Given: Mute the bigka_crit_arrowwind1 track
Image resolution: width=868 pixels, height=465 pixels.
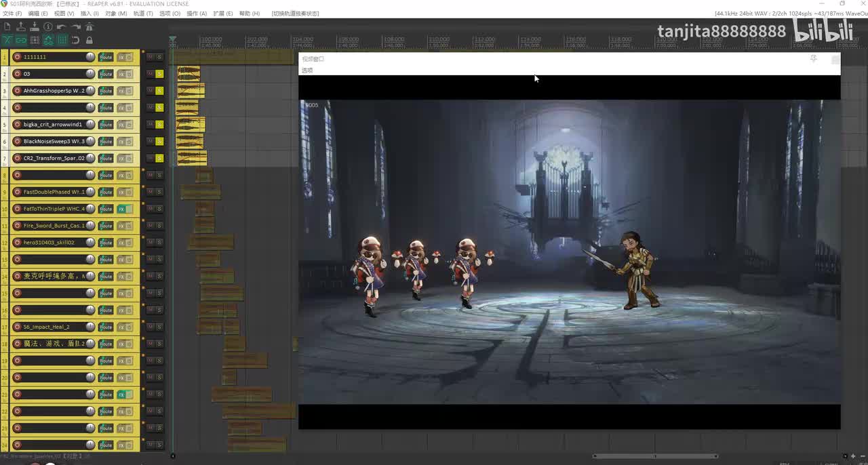Looking at the screenshot, I should click(x=150, y=125).
